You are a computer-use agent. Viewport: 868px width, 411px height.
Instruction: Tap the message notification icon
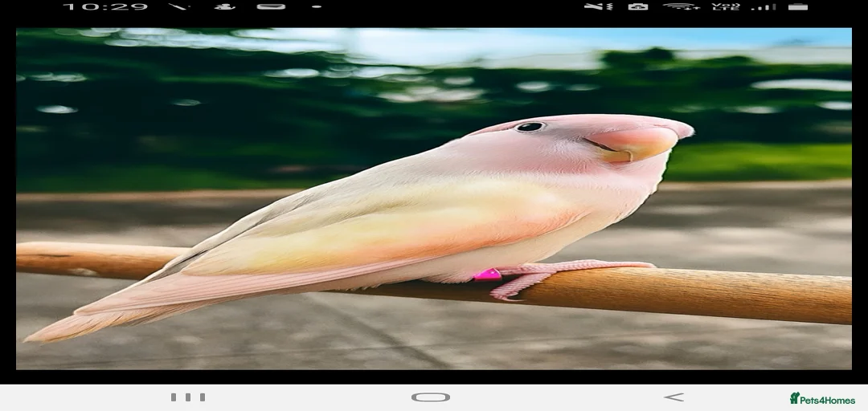271,6
